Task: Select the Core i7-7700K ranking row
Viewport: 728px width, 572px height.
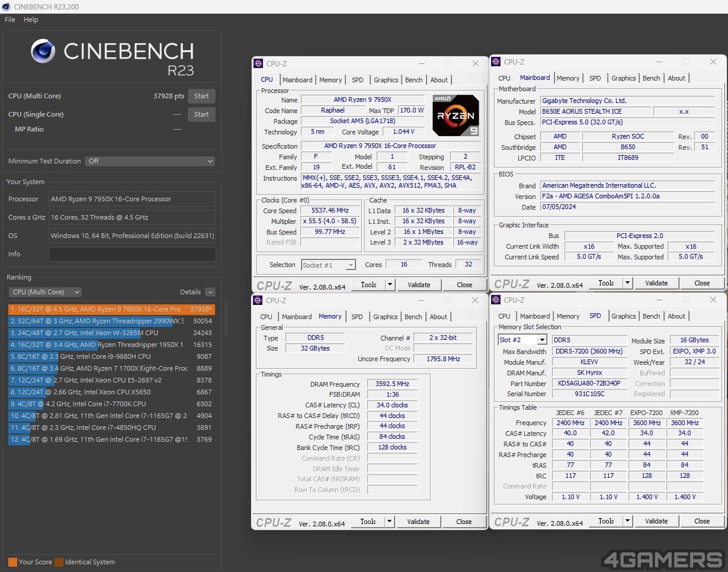Action: click(x=111, y=404)
